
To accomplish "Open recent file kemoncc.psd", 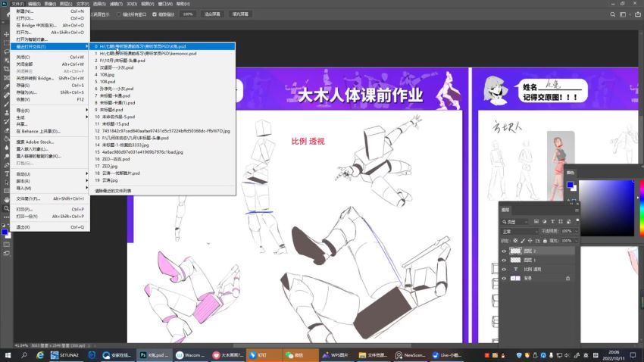I will coord(163,53).
